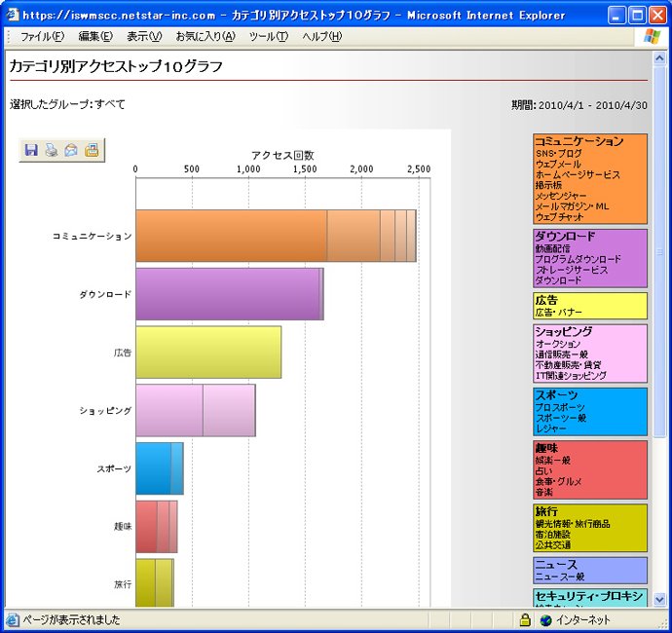Click the purple ダウンロード bar

(x=230, y=294)
